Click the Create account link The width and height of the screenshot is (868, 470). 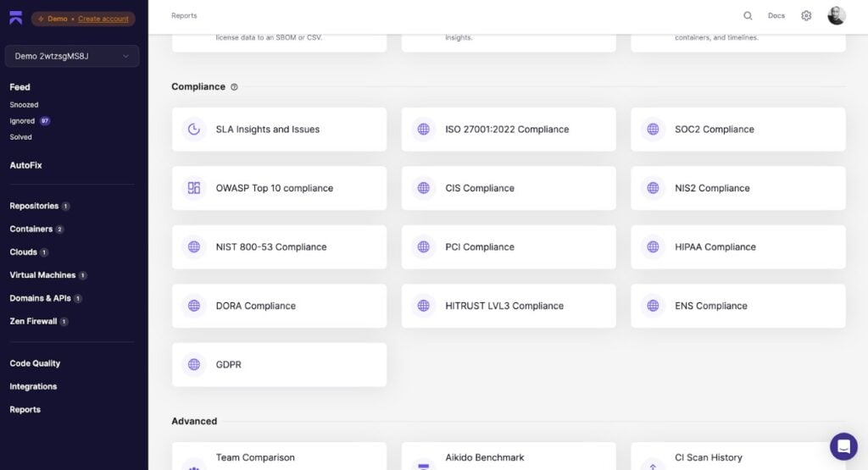pyautogui.click(x=103, y=19)
